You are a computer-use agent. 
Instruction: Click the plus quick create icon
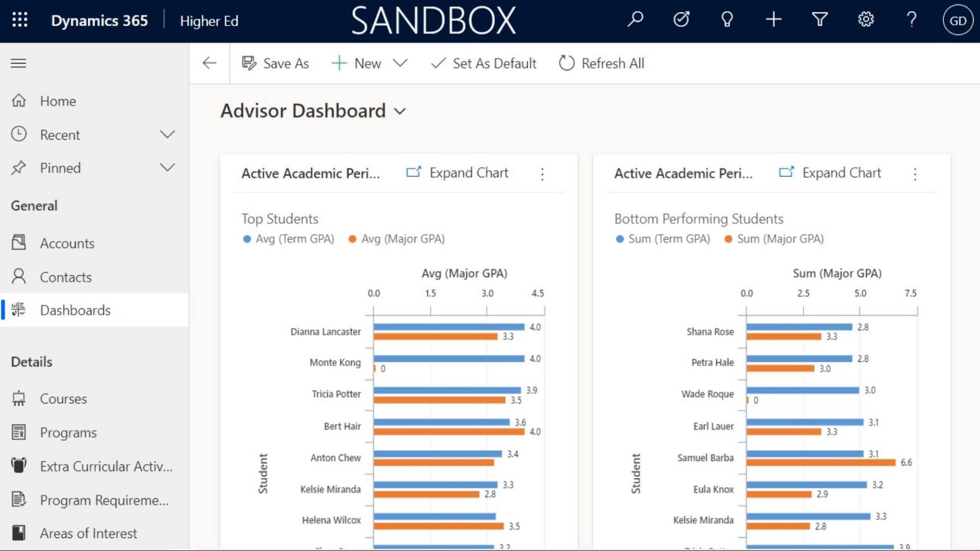pos(773,20)
